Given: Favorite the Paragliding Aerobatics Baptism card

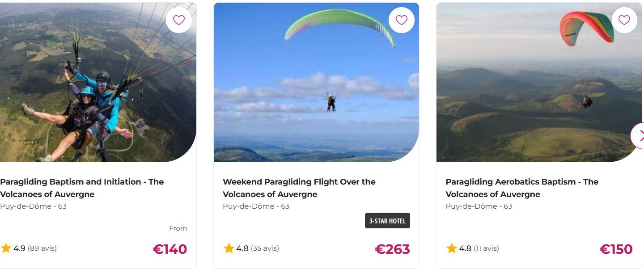Looking at the screenshot, I should 624,20.
